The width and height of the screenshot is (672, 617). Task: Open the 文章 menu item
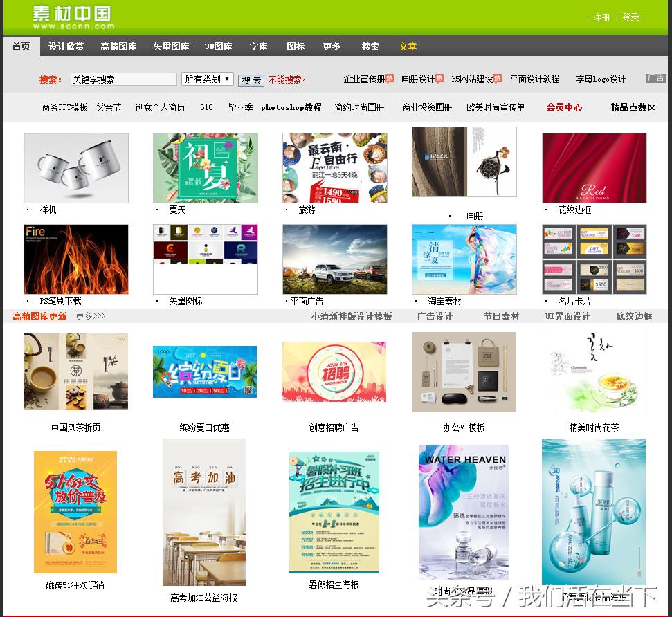coord(408,46)
